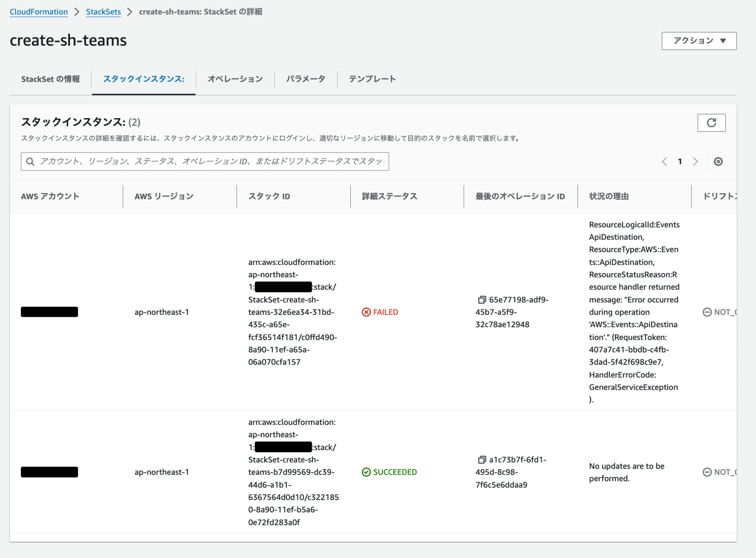Go to next page of stack instances
The image size is (756, 558).
click(x=695, y=162)
